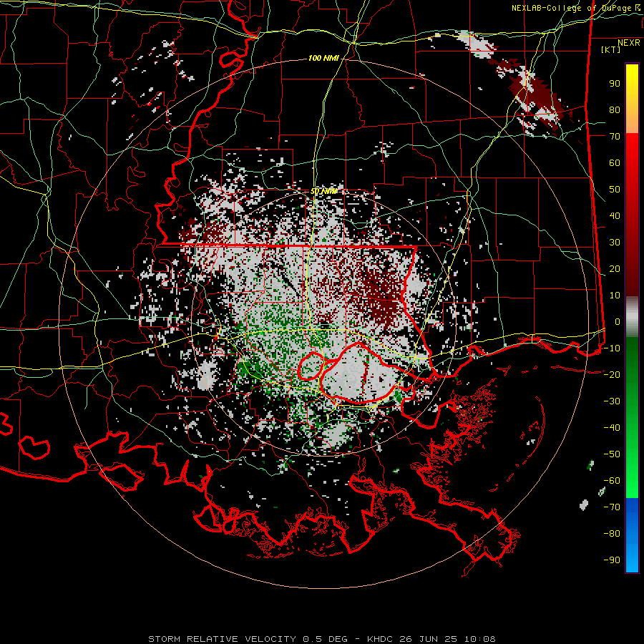Click the -40 value on velocity legend
Image resolution: width=644 pixels, height=644 pixels.
pyautogui.click(x=612, y=428)
